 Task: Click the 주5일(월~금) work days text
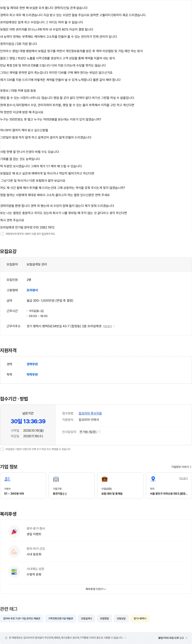pos(36,311)
